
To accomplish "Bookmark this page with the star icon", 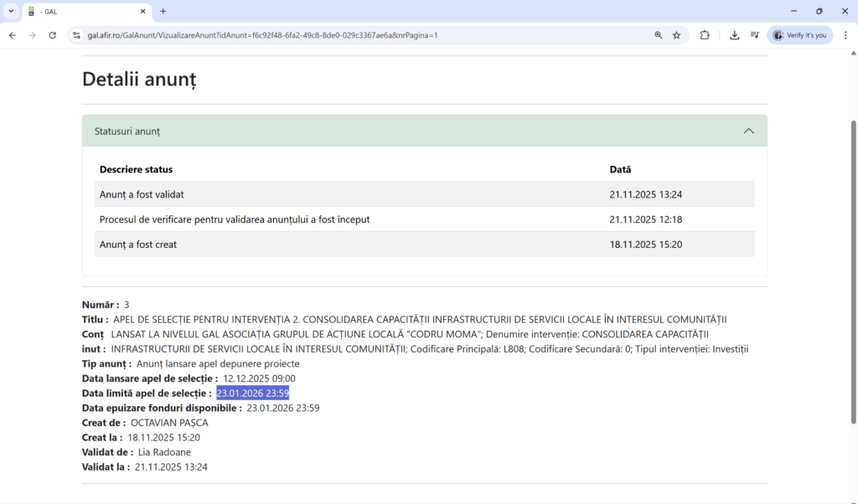I will tap(677, 35).
